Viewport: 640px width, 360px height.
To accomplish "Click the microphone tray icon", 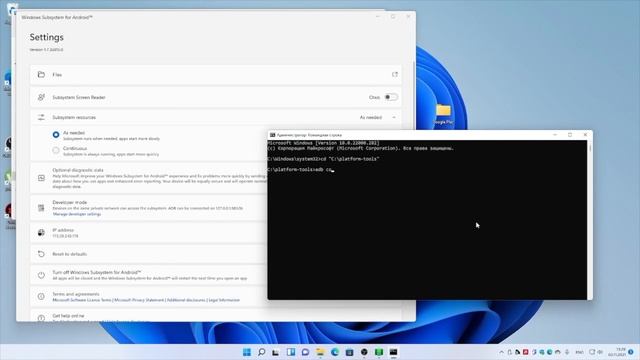I will tap(567, 352).
